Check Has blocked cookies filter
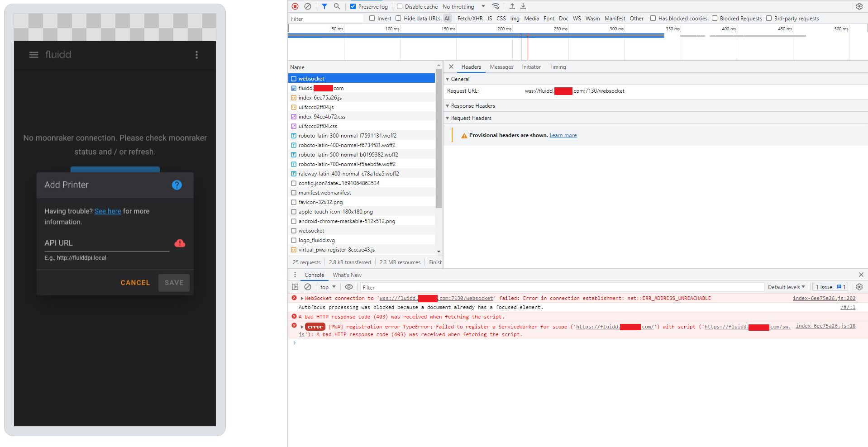This screenshot has width=868, height=447. click(x=653, y=19)
